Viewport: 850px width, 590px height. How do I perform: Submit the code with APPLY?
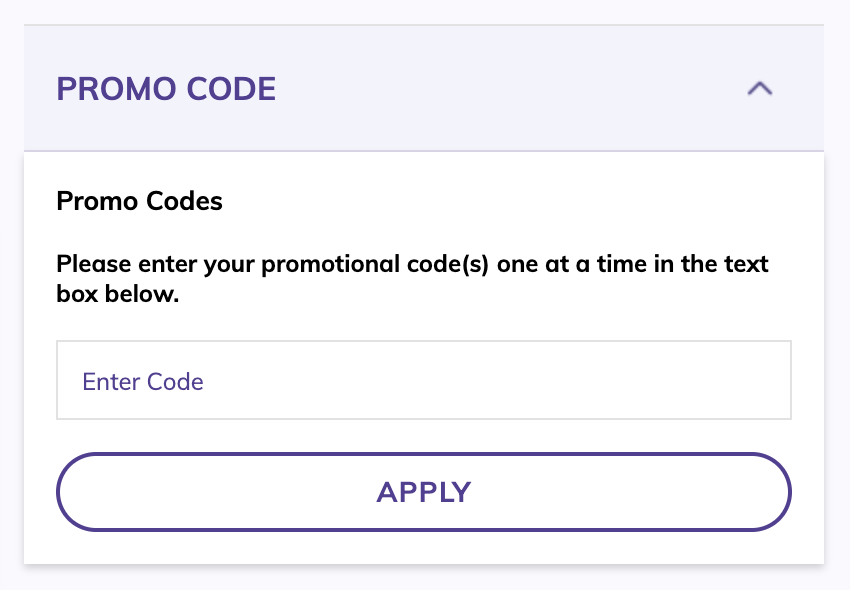[424, 492]
